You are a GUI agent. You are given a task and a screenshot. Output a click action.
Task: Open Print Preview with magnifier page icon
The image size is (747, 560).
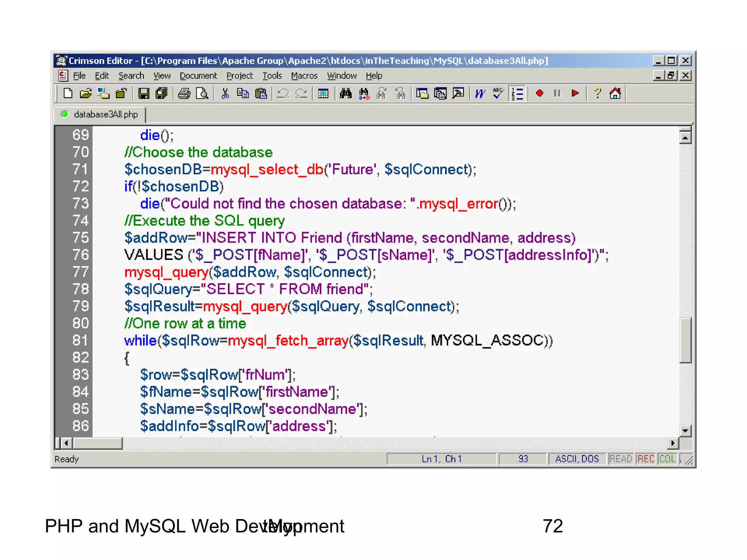coord(202,94)
